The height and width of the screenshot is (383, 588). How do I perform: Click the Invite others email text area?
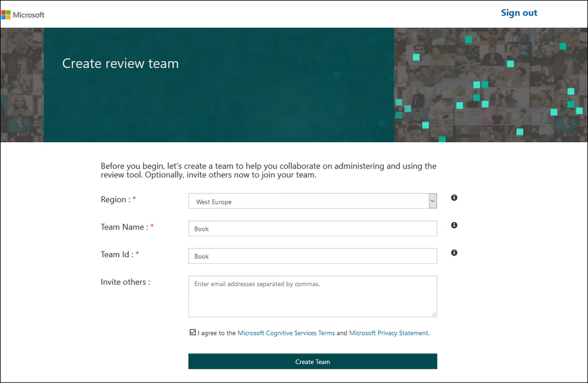[312, 296]
